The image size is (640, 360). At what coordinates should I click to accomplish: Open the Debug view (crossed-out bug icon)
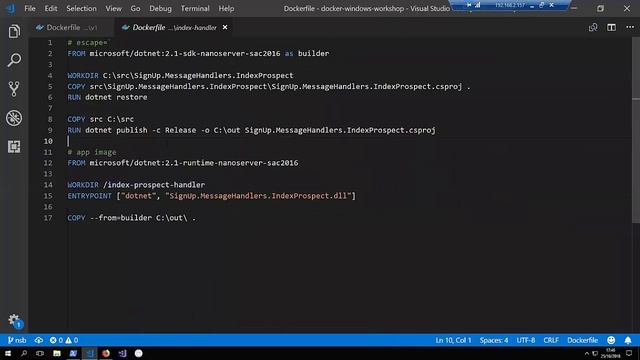[x=14, y=118]
